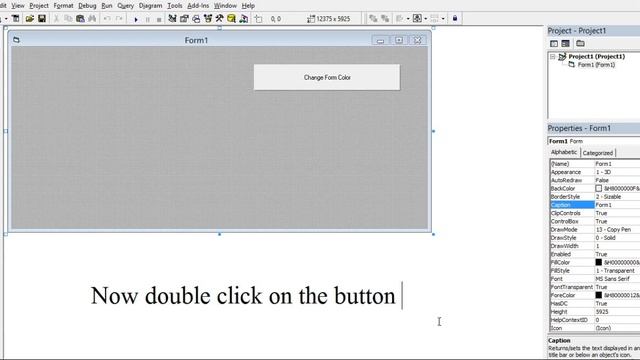Select the Font property row
The height and width of the screenshot is (360, 640).
[x=595, y=279]
